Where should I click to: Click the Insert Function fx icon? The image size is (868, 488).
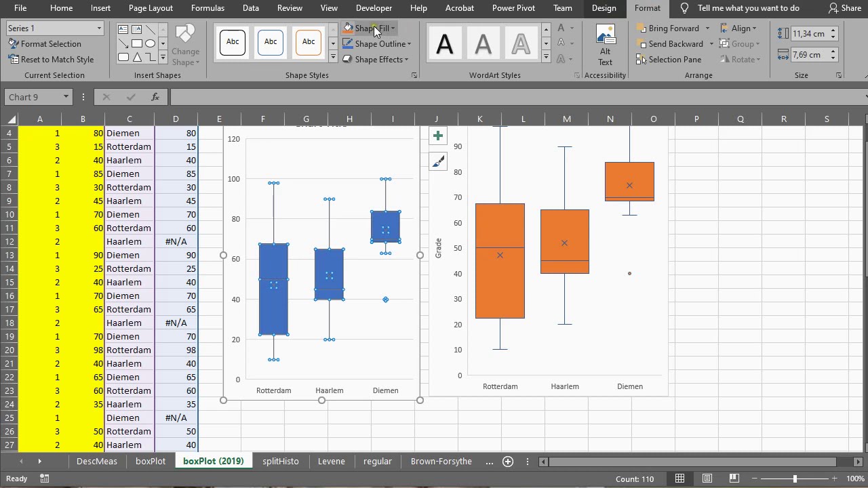pos(155,97)
